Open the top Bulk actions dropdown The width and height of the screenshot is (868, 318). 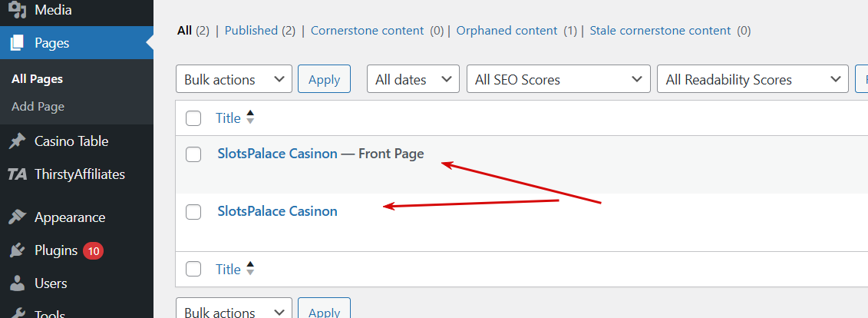pyautogui.click(x=234, y=80)
